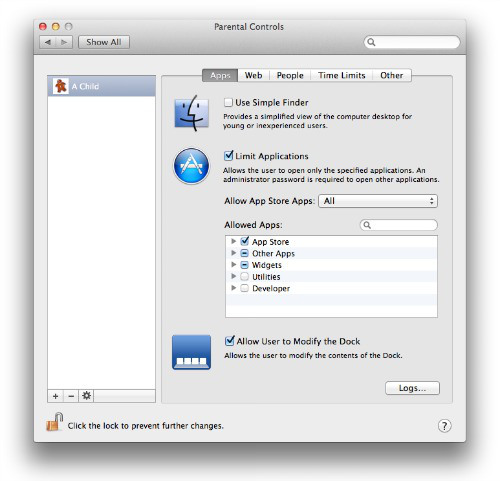Enable Use Simple Finder checkbox

pyautogui.click(x=228, y=102)
